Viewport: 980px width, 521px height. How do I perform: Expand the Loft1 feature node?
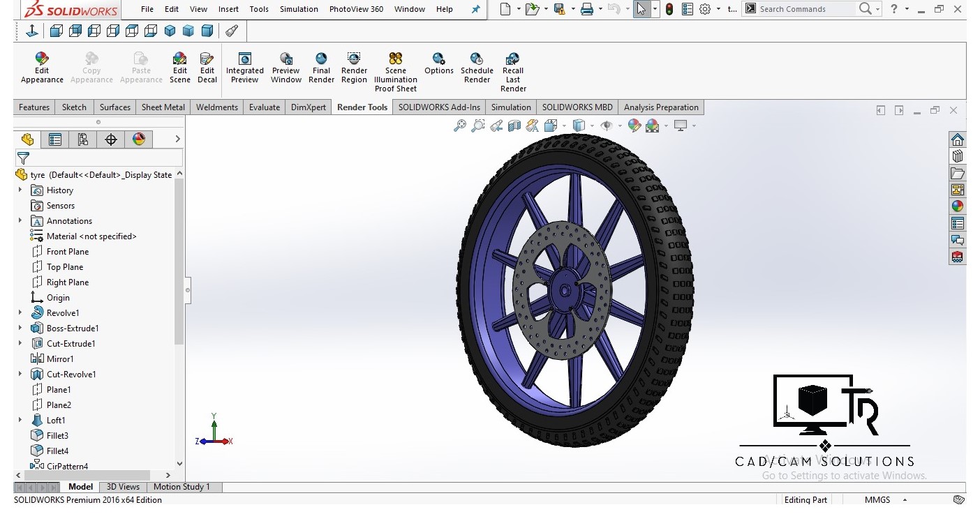click(x=20, y=421)
